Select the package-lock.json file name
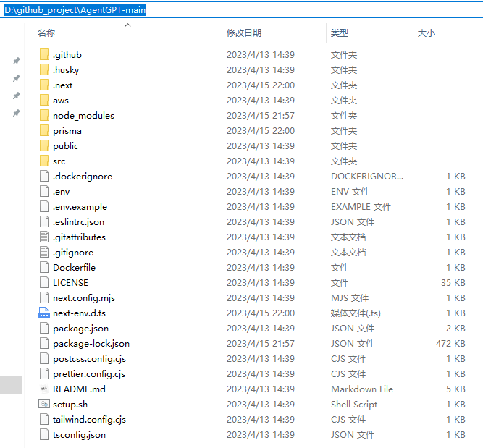The image size is (483, 448). click(91, 344)
